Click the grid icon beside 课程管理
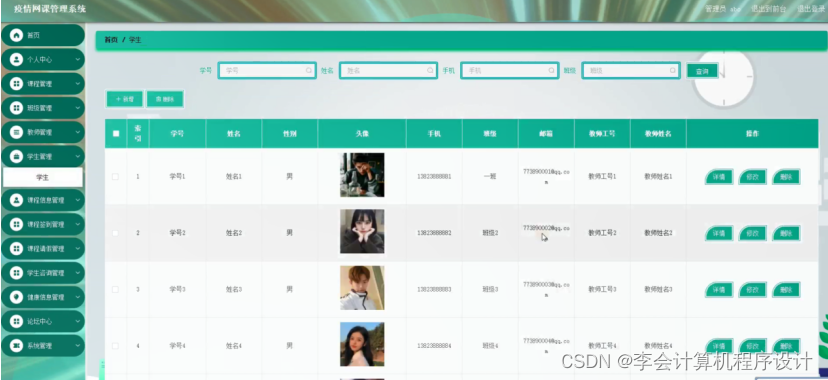The width and height of the screenshot is (828, 380). pyautogui.click(x=16, y=84)
